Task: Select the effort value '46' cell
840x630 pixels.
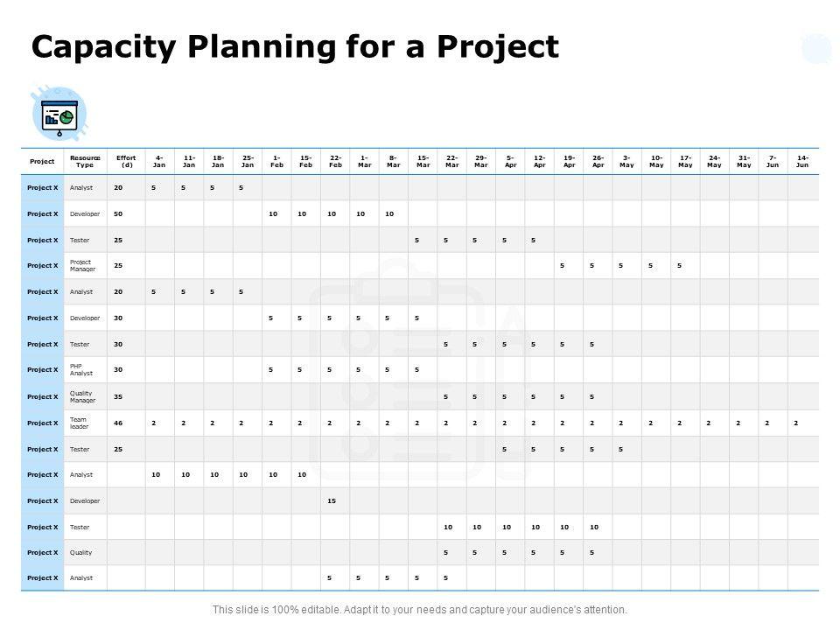Action: 118,423
